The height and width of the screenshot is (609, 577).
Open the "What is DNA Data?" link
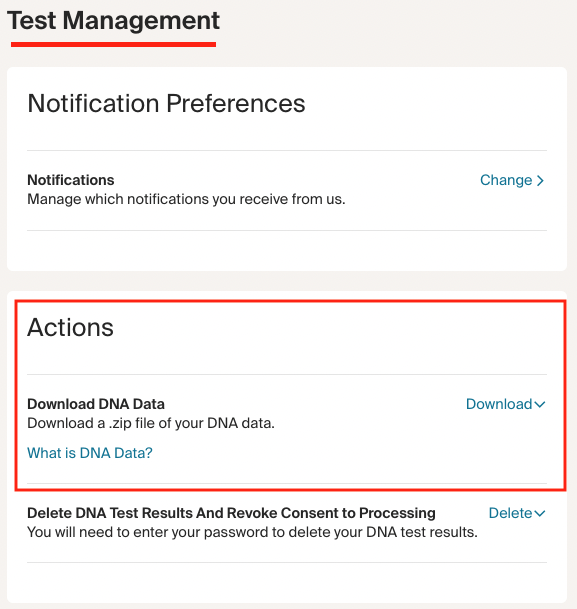pyautogui.click(x=90, y=453)
